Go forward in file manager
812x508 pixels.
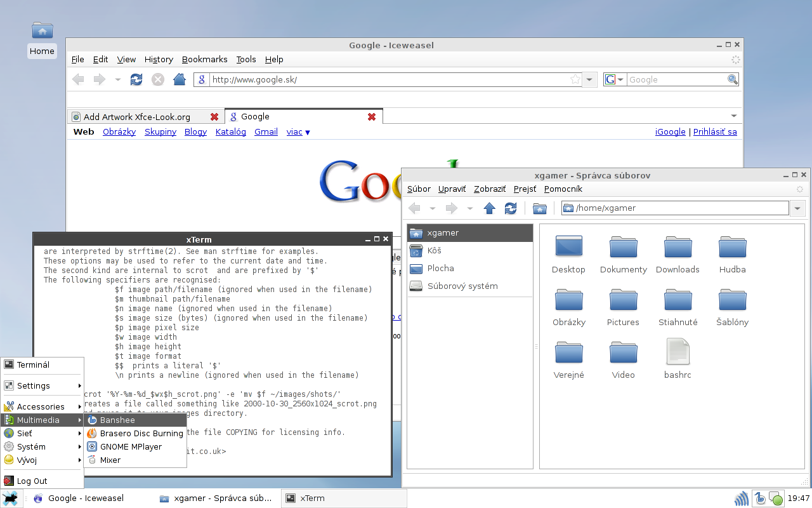(452, 208)
